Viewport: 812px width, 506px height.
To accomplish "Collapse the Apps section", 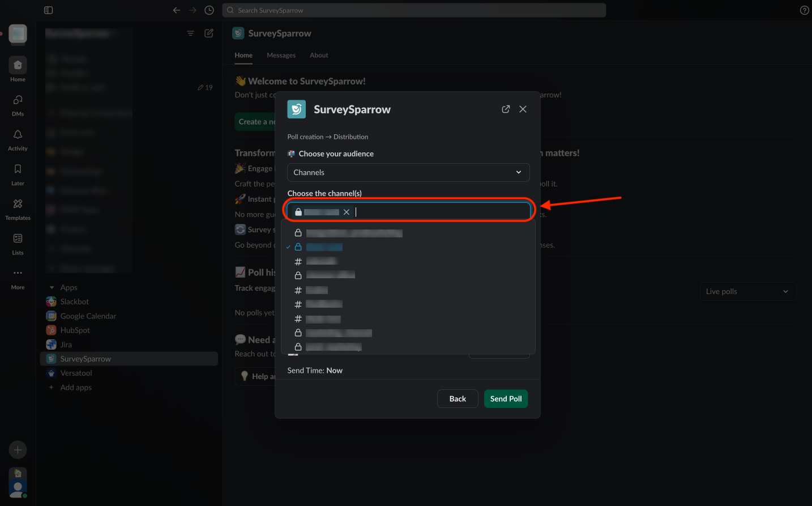I will coord(52,288).
